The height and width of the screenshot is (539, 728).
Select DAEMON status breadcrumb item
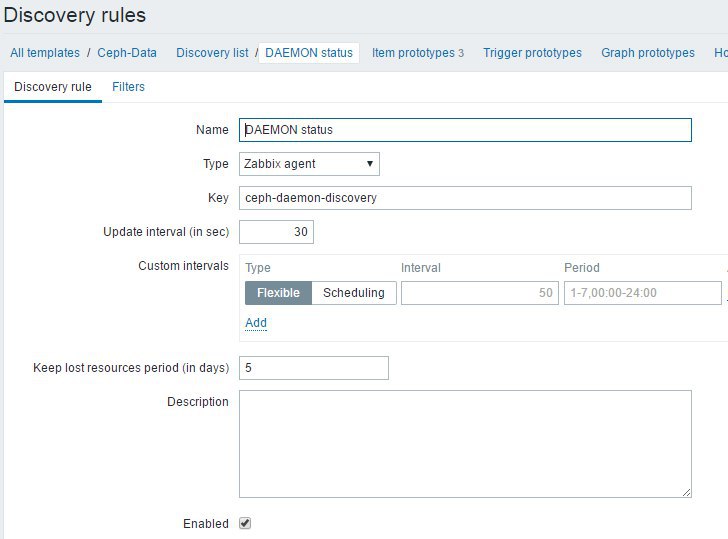309,53
